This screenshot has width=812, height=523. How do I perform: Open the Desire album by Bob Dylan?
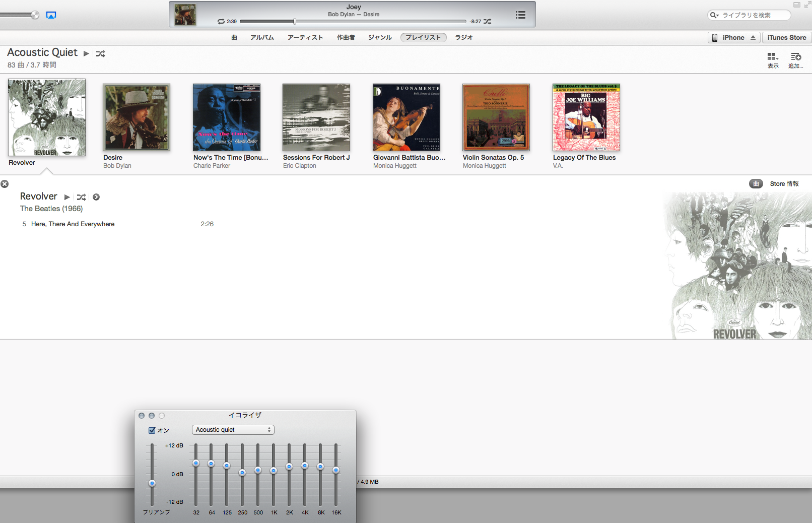click(137, 117)
